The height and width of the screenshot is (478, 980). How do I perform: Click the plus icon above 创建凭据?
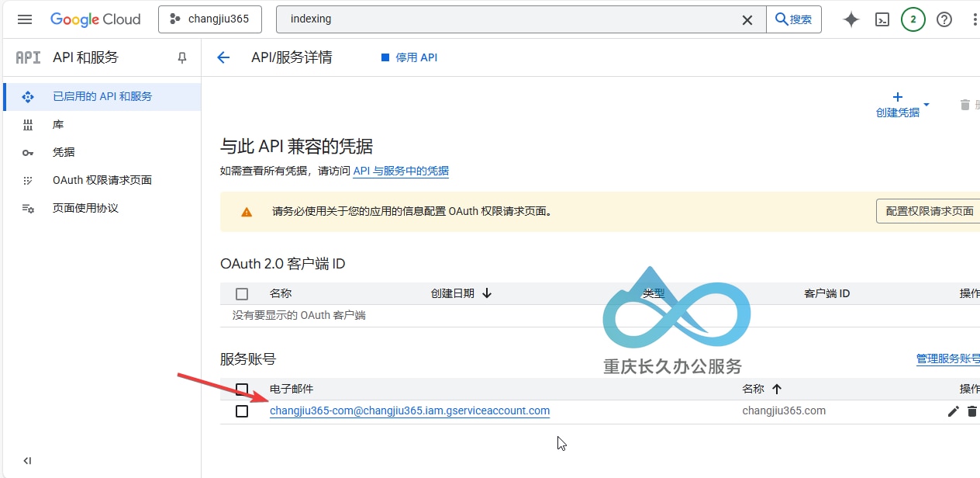click(898, 97)
